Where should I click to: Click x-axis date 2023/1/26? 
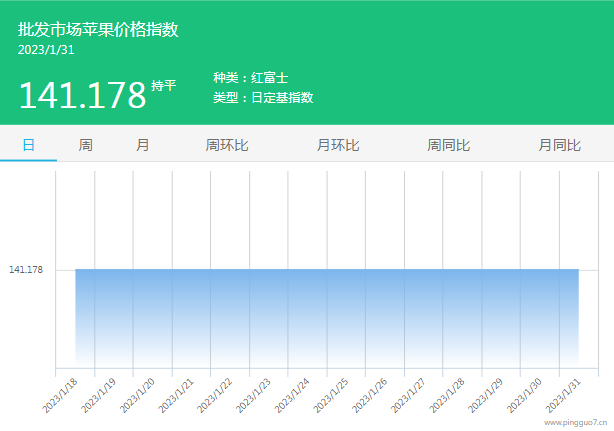pos(370,396)
